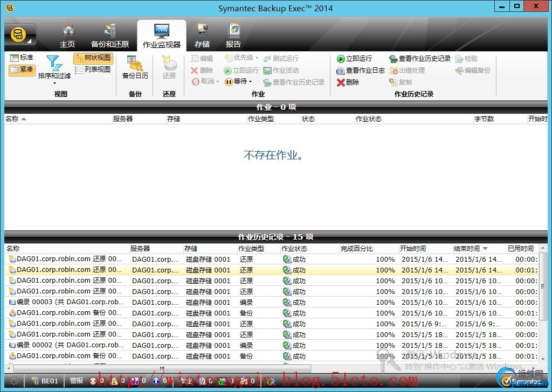This screenshot has width=552, height=392.
Task: Switch to 标准 standard view
Action: click(x=22, y=58)
